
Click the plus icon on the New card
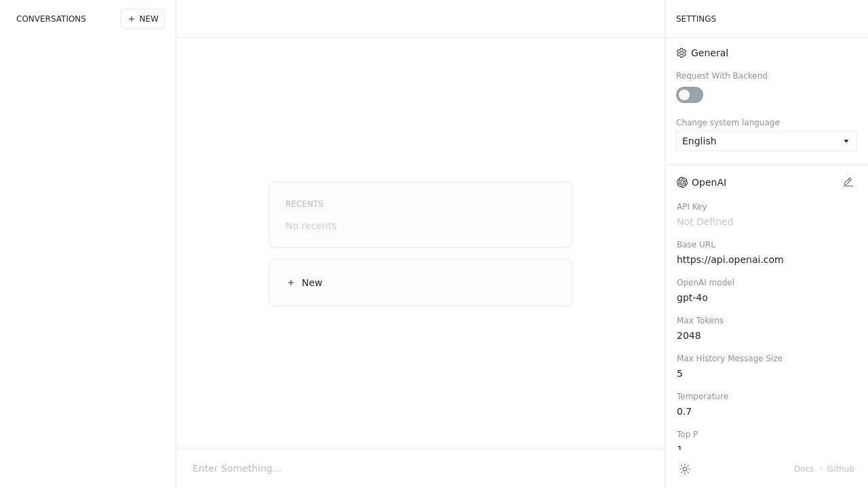291,283
